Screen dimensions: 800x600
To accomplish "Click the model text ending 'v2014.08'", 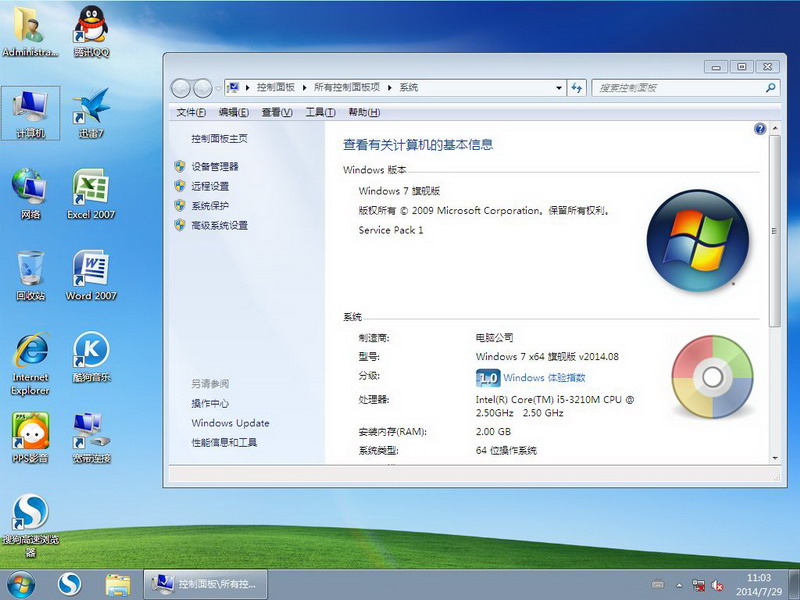I will coord(547,357).
